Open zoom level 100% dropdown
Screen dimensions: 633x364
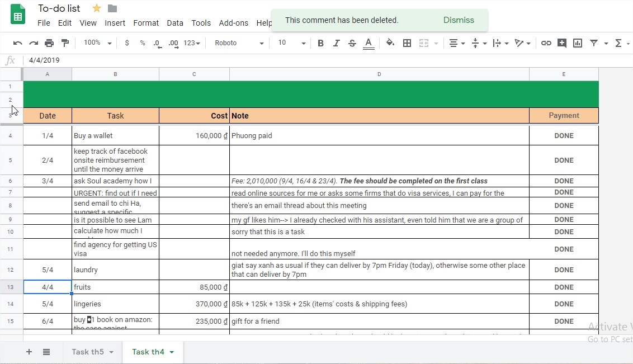[x=97, y=43]
